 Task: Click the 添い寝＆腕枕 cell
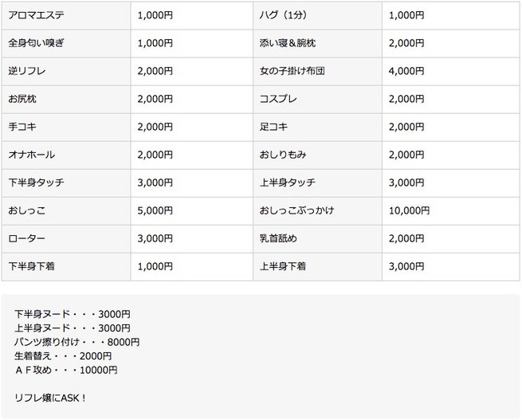[x=284, y=43]
